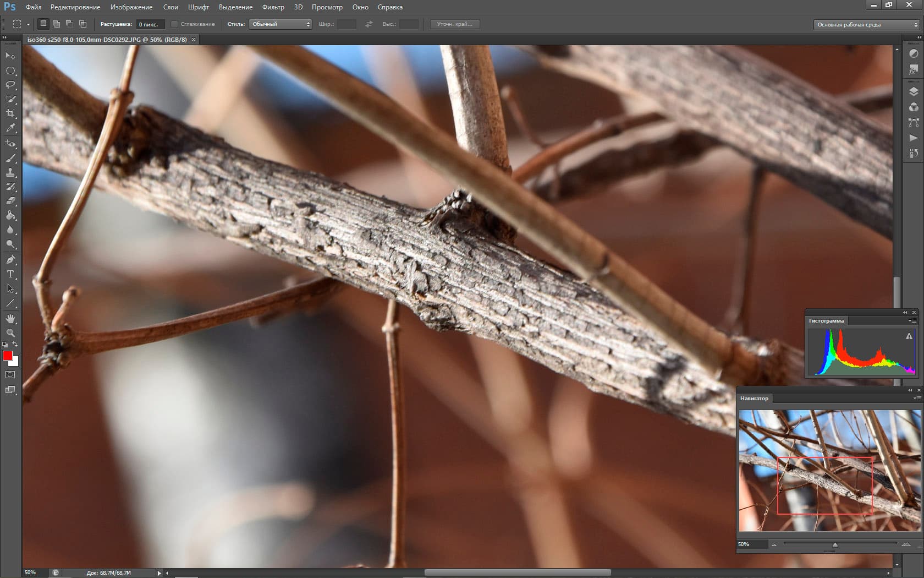The width and height of the screenshot is (924, 578).
Task: Change screen mode button in toolbar
Action: pyautogui.click(x=10, y=390)
